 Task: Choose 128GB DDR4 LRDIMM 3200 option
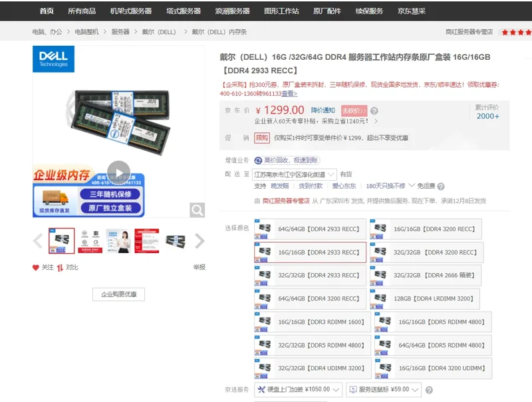coord(425,298)
